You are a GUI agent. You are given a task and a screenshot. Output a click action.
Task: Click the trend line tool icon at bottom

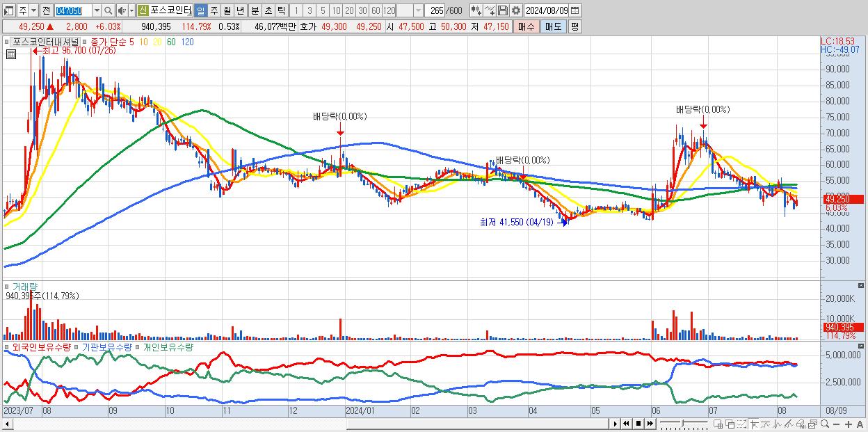[766, 424]
